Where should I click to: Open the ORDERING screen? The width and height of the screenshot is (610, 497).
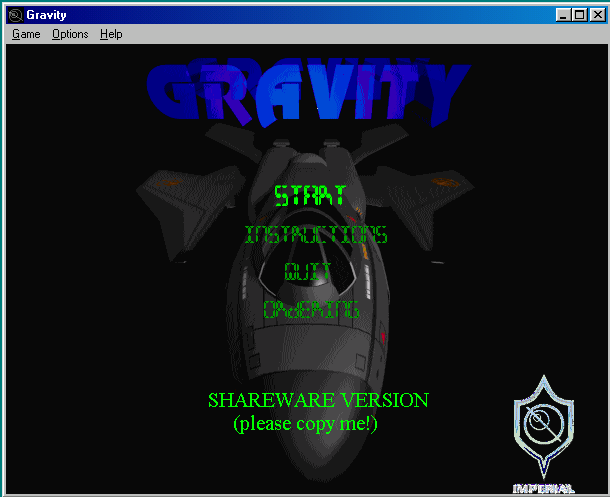tap(311, 310)
